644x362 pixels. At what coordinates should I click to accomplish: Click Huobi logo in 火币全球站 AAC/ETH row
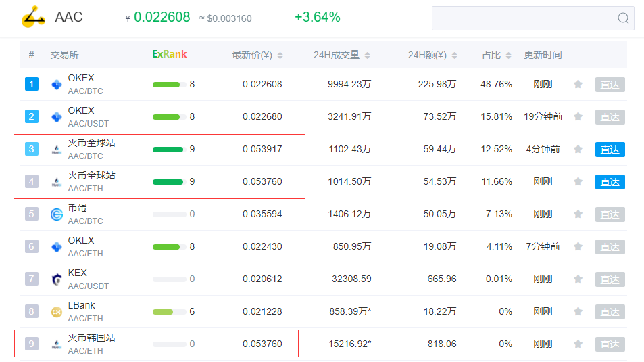coord(57,182)
